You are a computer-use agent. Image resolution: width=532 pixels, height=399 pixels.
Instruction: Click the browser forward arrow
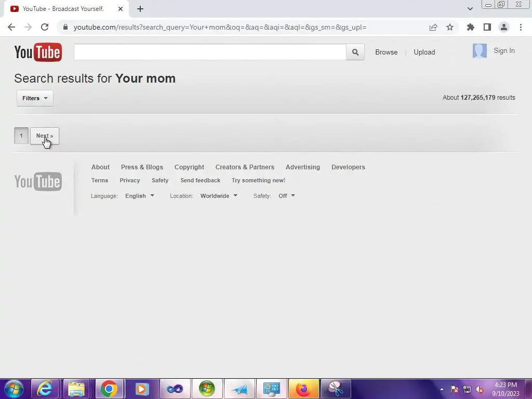click(x=28, y=27)
